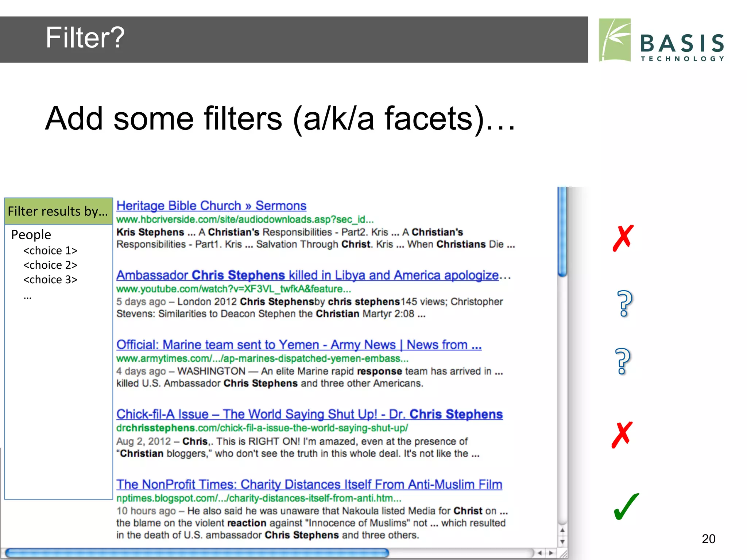
Task: Click the scroll down arrow
Action: pos(562,542)
